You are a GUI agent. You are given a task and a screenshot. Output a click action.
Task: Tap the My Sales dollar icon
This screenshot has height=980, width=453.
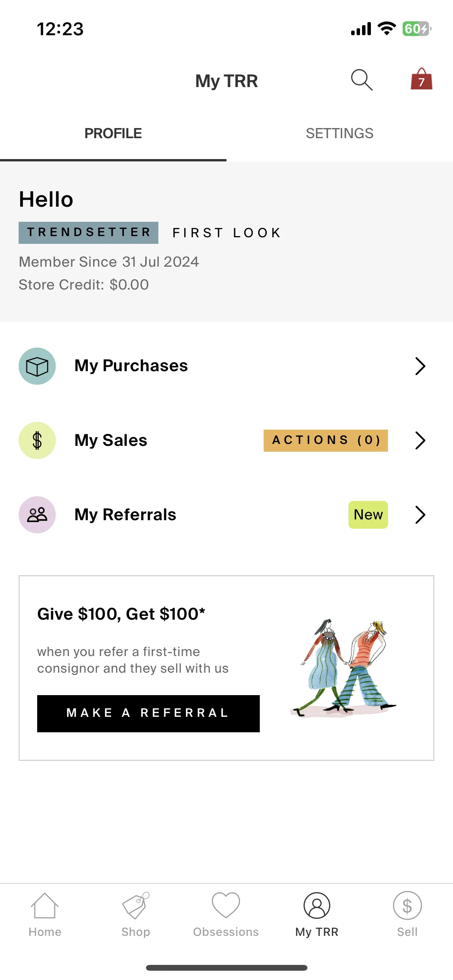coord(37,440)
